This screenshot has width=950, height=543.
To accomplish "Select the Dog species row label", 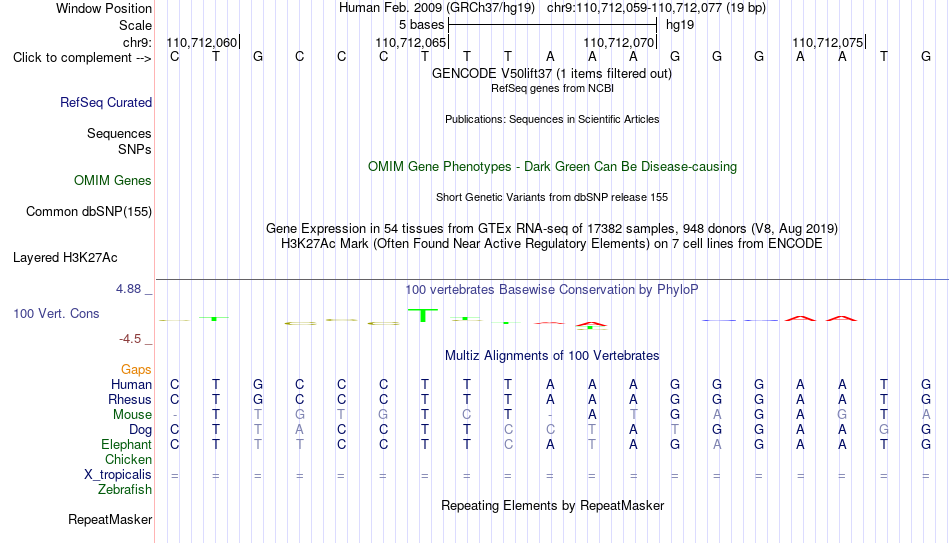I will tap(141, 430).
